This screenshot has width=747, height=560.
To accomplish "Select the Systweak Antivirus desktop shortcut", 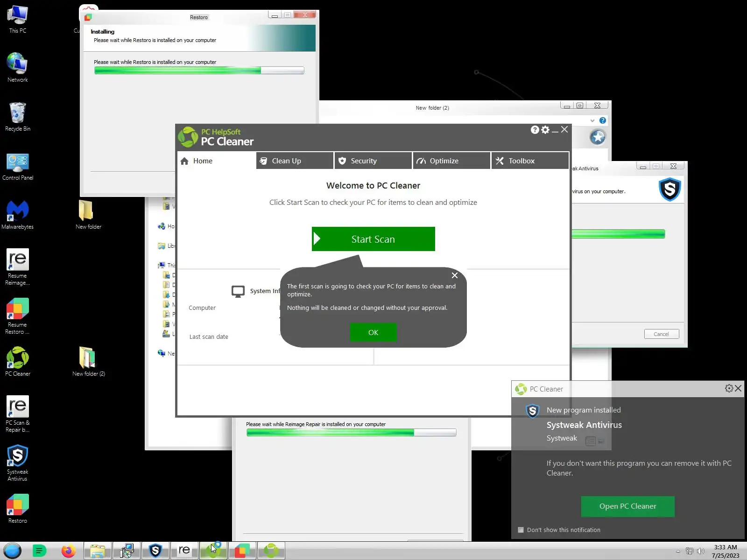I will point(18,463).
